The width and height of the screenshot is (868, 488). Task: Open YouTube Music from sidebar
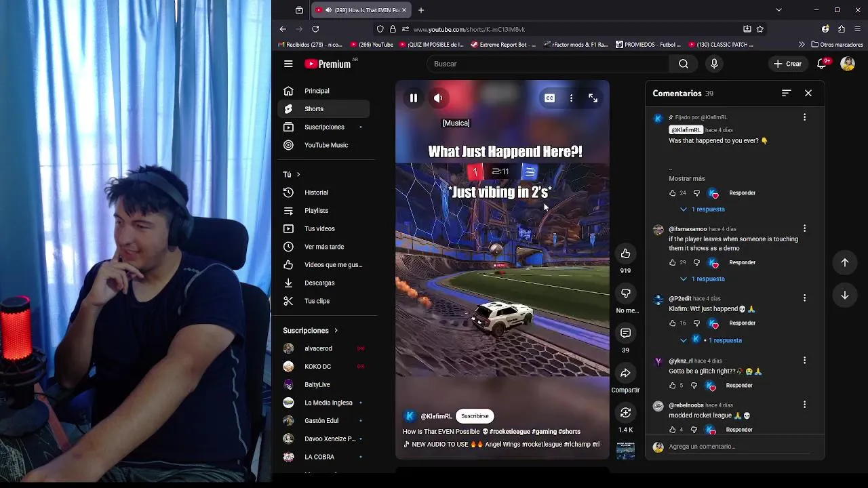tap(323, 145)
